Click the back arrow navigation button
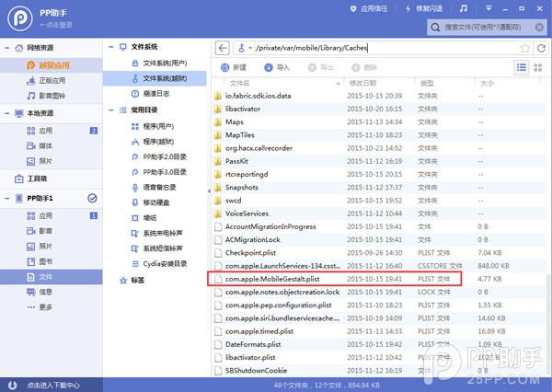This screenshot has width=552, height=392. point(223,48)
